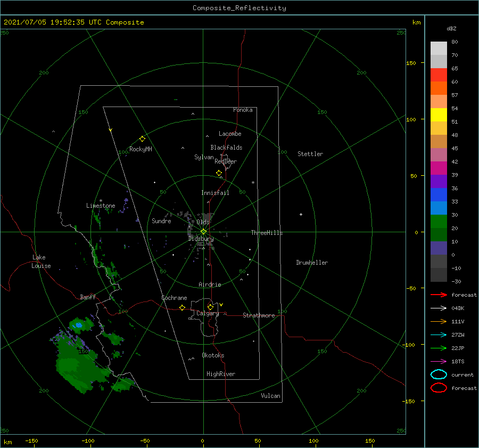Click the bright green 30 dBZ swatch

click(x=439, y=222)
